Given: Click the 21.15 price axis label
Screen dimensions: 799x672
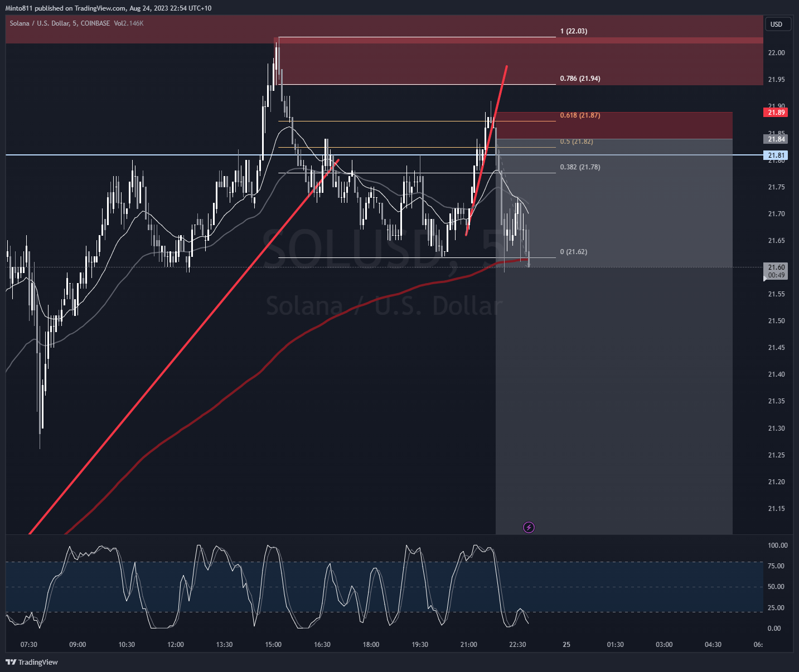Looking at the screenshot, I should (776, 509).
